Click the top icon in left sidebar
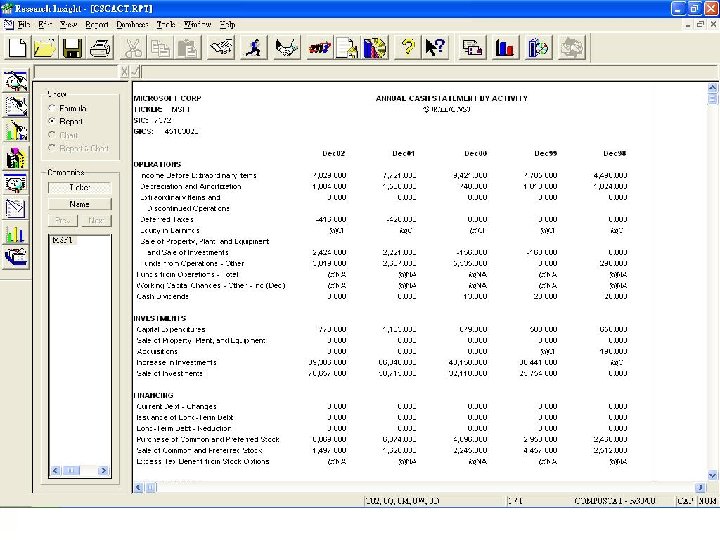The image size is (720, 540). point(16,81)
